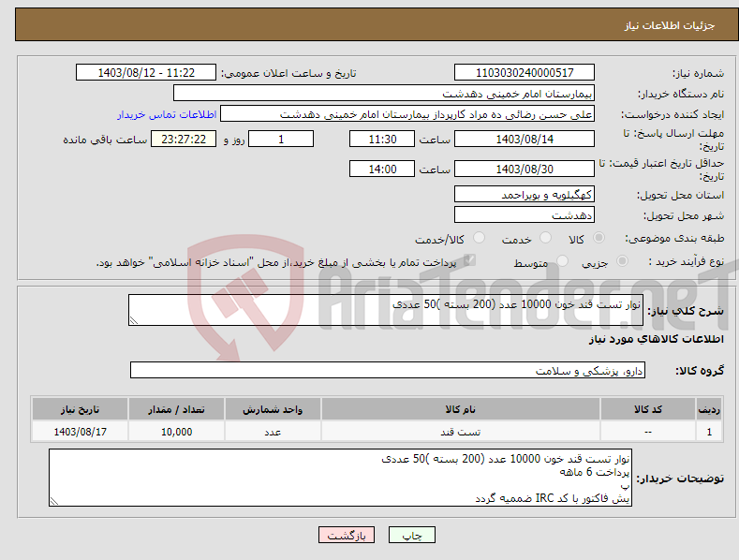Click the شماره نیاز number field
The width and height of the screenshot is (739, 560).
coord(525,73)
